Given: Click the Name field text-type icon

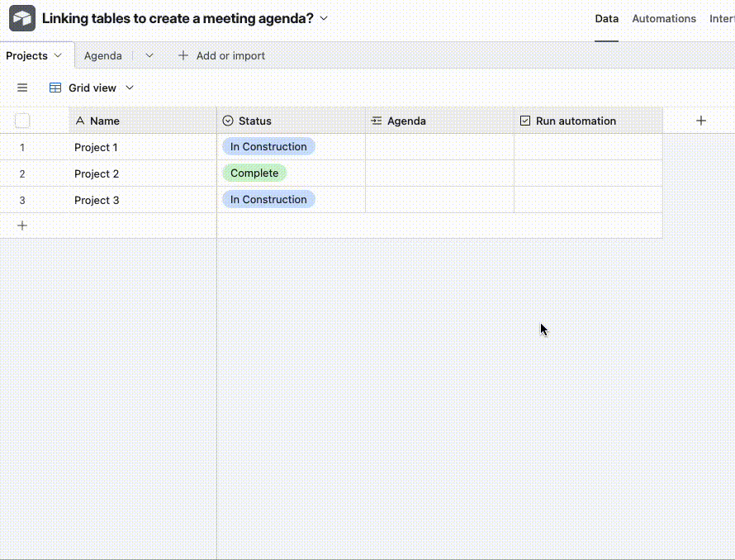Looking at the screenshot, I should click(80, 121).
